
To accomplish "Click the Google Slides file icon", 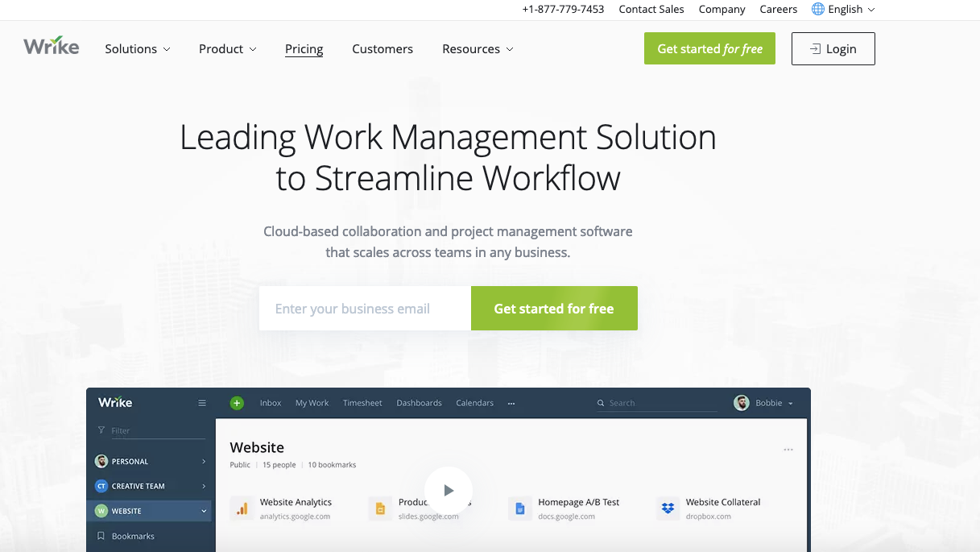I will [380, 508].
